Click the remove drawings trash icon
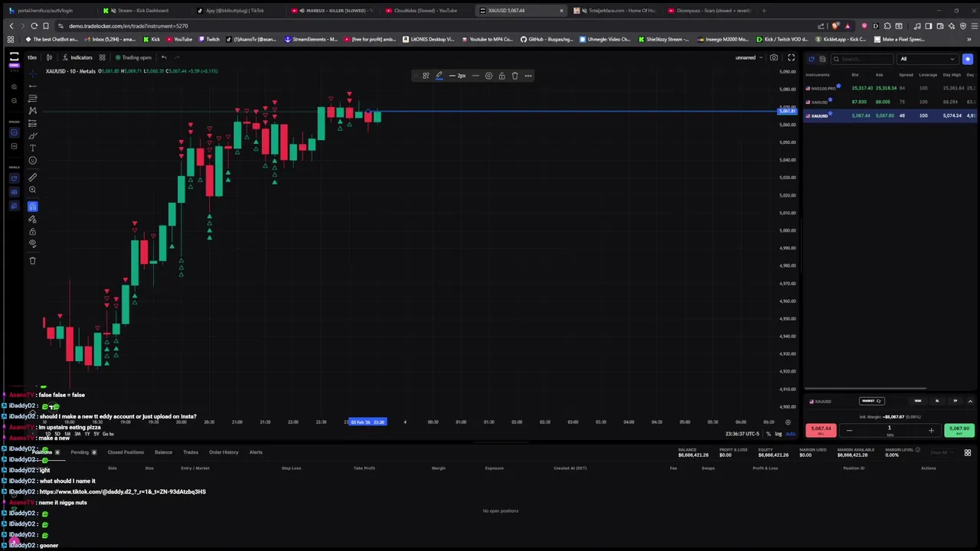Image resolution: width=980 pixels, height=551 pixels. pyautogui.click(x=32, y=261)
